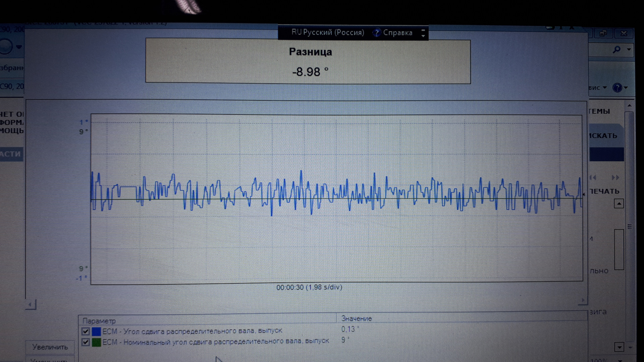Click the RU language indicator
The height and width of the screenshot is (362, 644).
(x=296, y=32)
